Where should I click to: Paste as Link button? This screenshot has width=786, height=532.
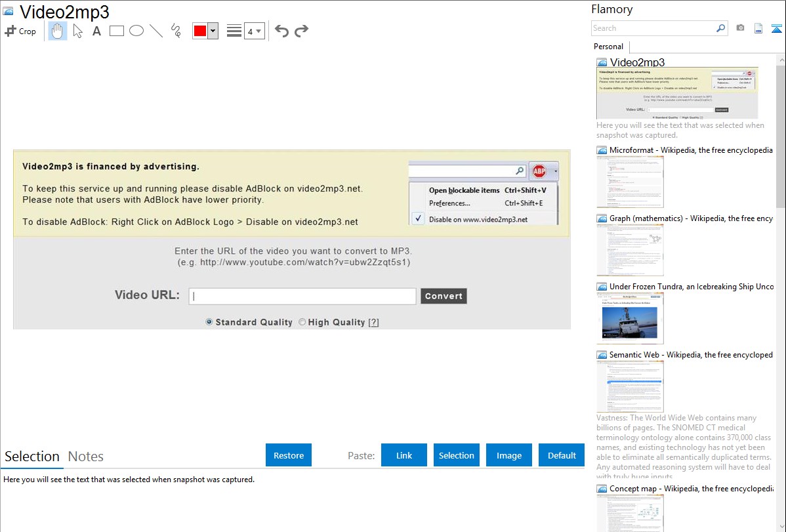tap(404, 455)
